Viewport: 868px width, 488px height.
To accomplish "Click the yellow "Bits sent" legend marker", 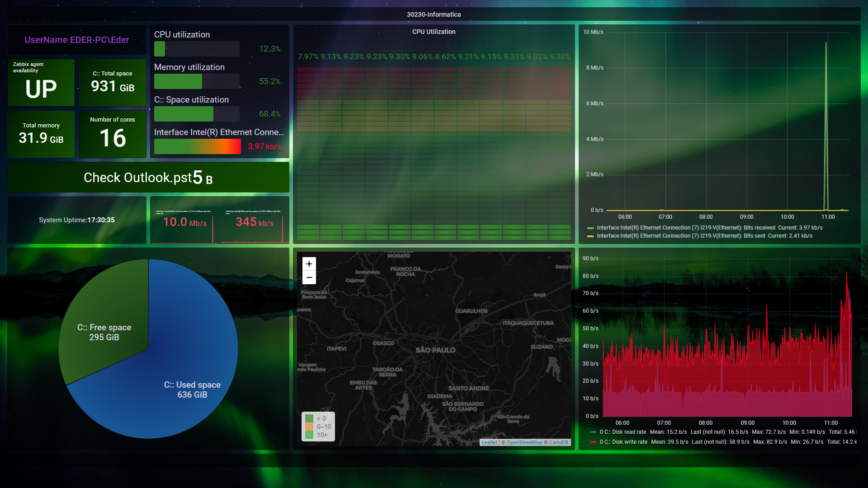I will pos(590,236).
